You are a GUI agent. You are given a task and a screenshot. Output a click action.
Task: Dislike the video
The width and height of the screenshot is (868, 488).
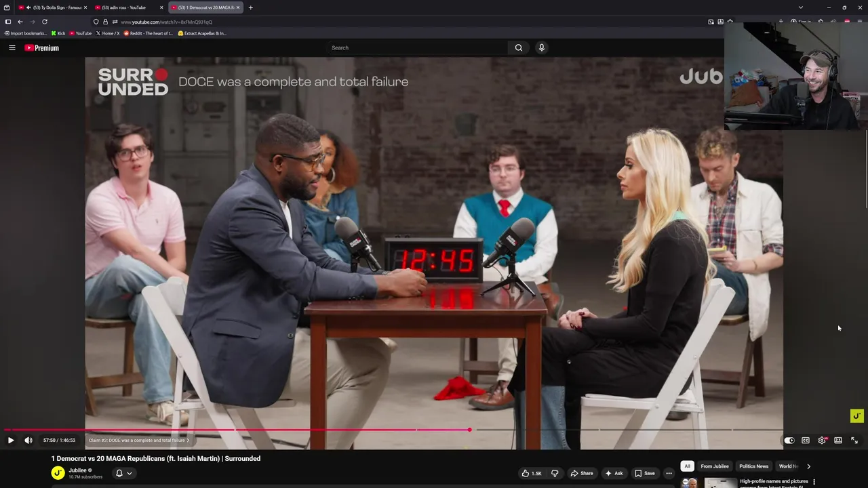555,473
